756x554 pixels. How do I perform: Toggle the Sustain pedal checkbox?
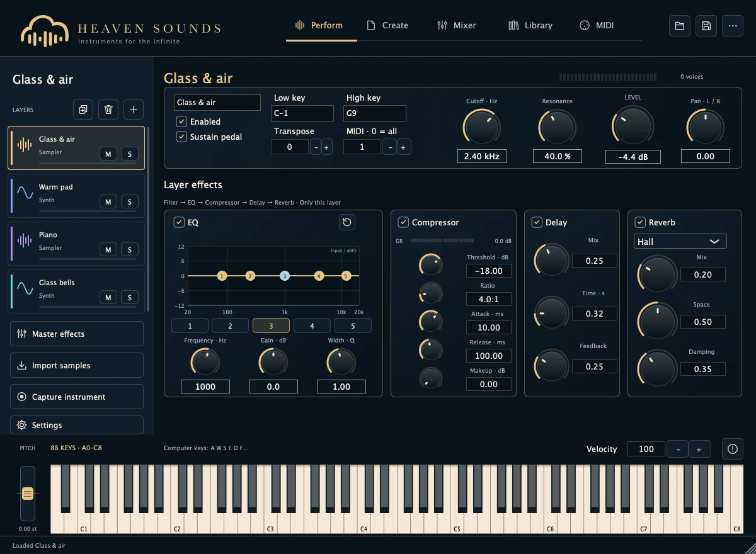coord(181,137)
